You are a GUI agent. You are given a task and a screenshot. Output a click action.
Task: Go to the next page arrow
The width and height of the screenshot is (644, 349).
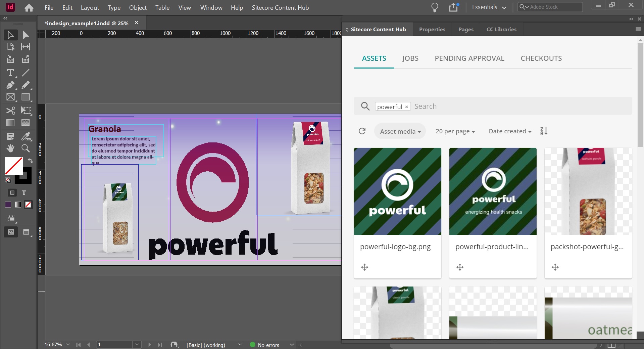[x=149, y=345]
